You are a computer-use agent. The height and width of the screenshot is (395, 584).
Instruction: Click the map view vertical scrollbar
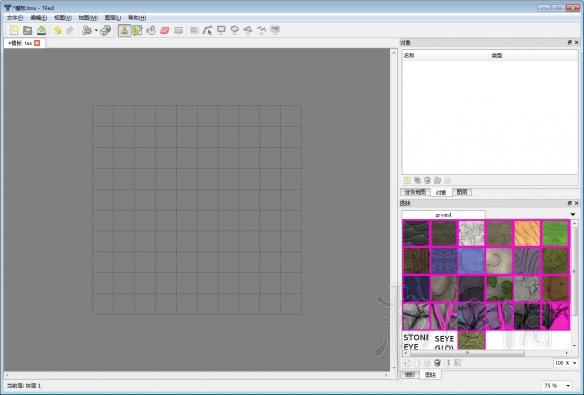click(394, 210)
